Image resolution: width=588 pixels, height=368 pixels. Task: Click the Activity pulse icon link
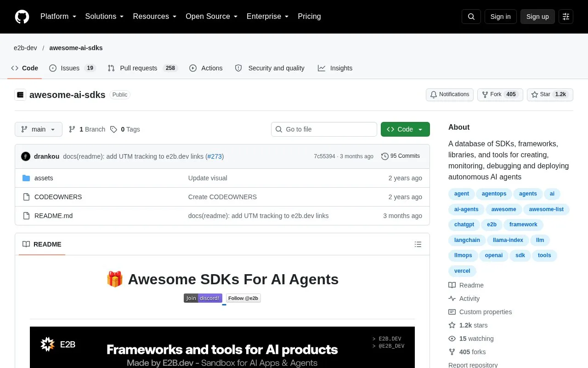click(x=464, y=299)
